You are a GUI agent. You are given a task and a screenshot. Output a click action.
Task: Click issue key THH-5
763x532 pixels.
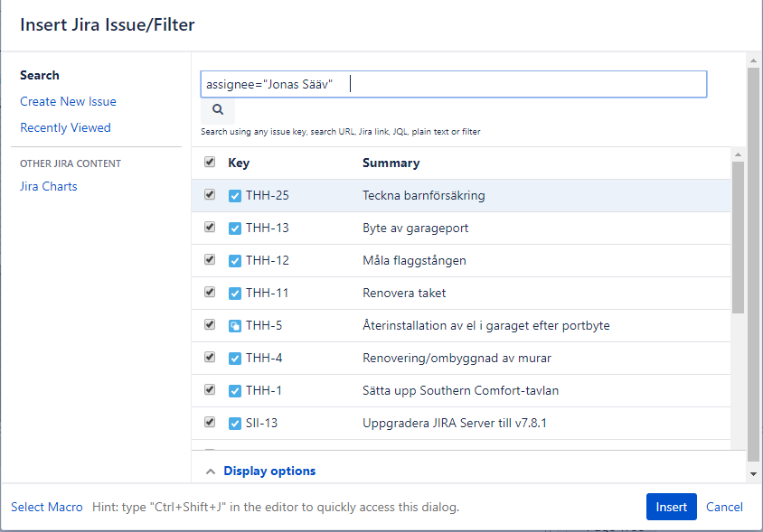click(264, 325)
